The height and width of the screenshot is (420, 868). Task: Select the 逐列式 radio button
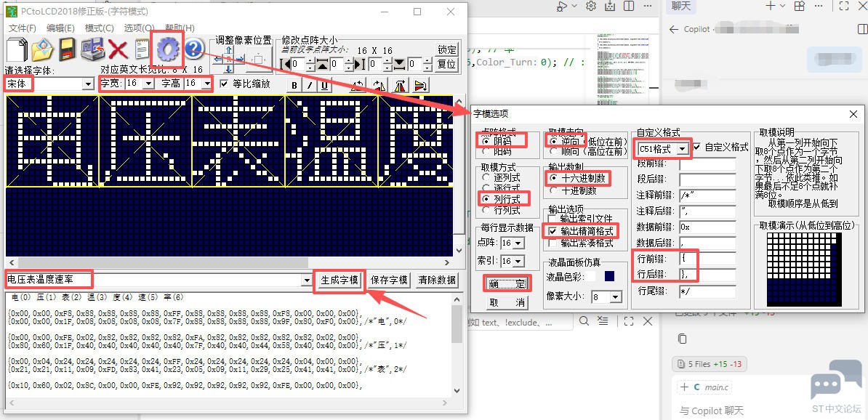tap(486, 177)
